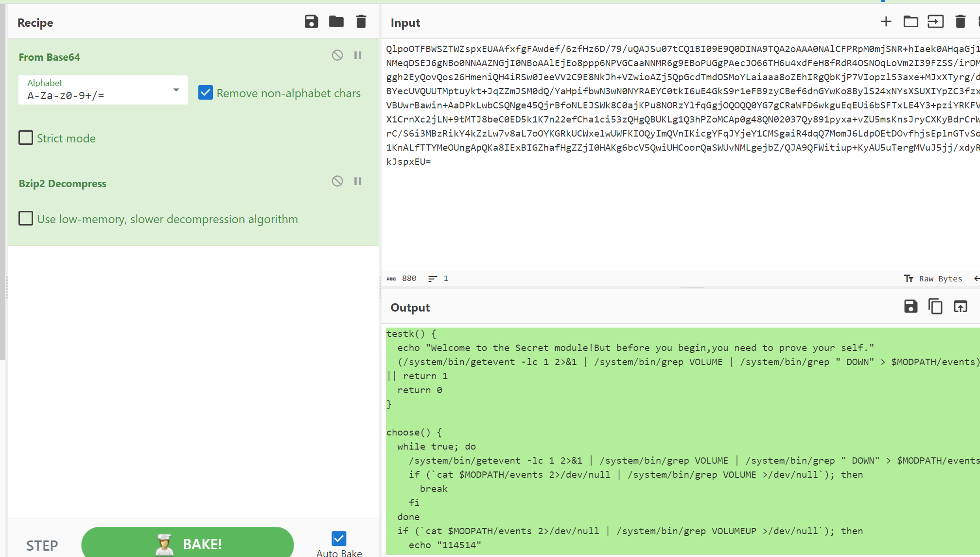Enable the low-memory decompression algorithm option
The image size is (980, 557).
[26, 219]
